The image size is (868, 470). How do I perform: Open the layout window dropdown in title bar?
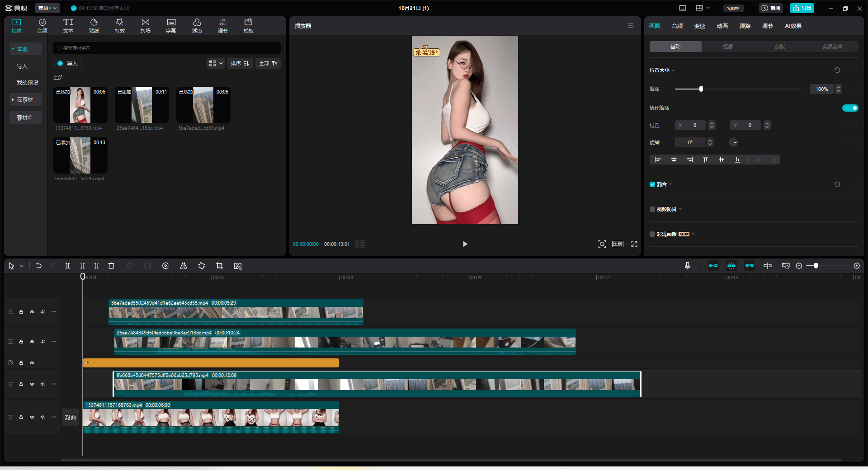(x=702, y=8)
